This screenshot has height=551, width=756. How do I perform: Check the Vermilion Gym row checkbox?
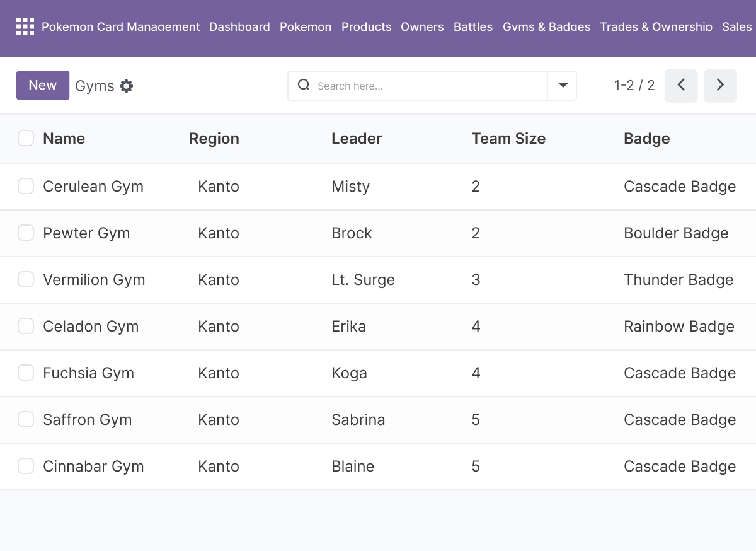point(26,279)
